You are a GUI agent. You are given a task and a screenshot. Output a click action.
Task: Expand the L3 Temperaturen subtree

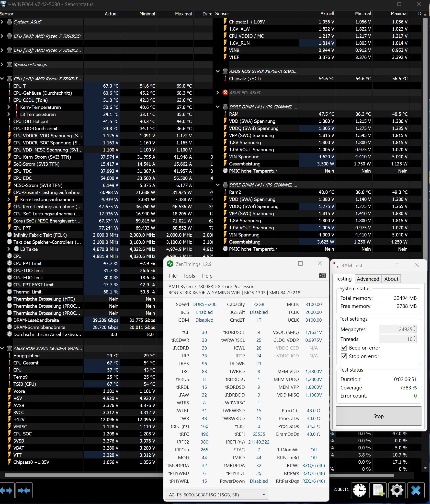click(9, 114)
